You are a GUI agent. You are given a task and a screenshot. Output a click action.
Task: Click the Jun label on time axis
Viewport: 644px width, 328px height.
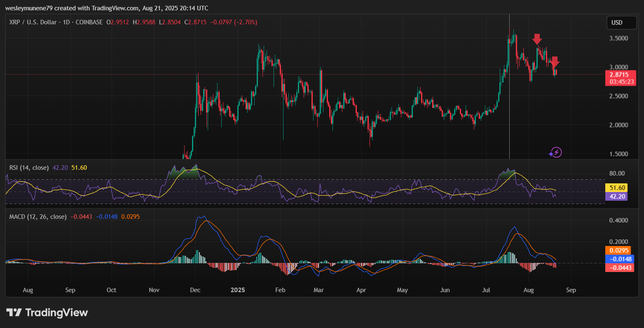(x=445, y=290)
